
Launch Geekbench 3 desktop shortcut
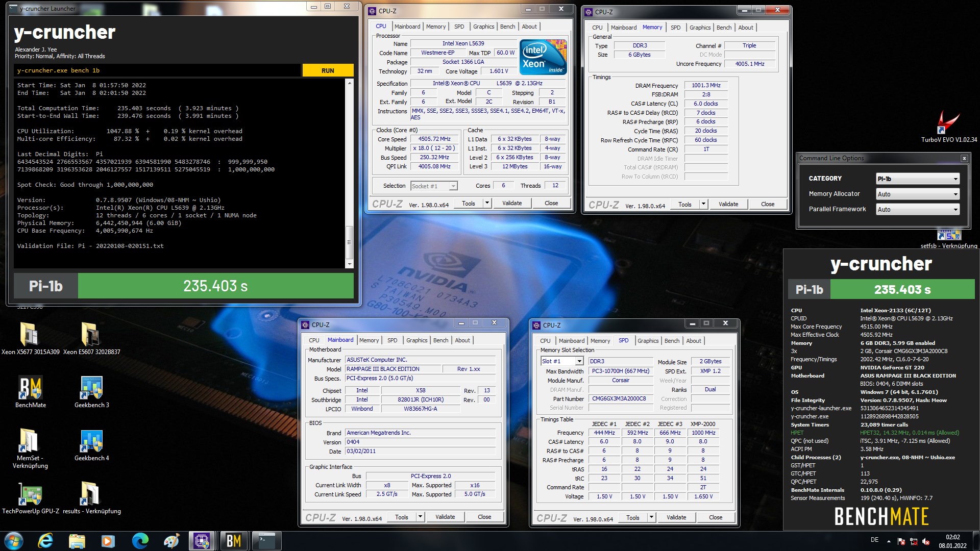click(92, 392)
